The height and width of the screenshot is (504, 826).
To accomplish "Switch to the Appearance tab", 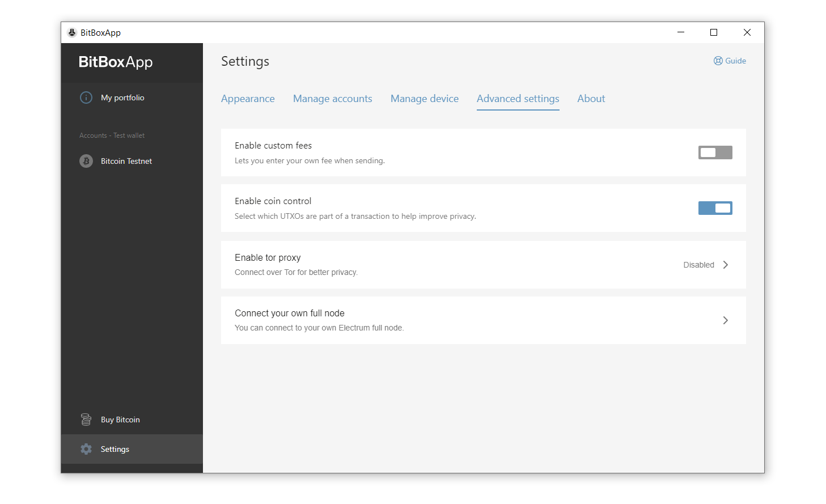I will [x=248, y=99].
